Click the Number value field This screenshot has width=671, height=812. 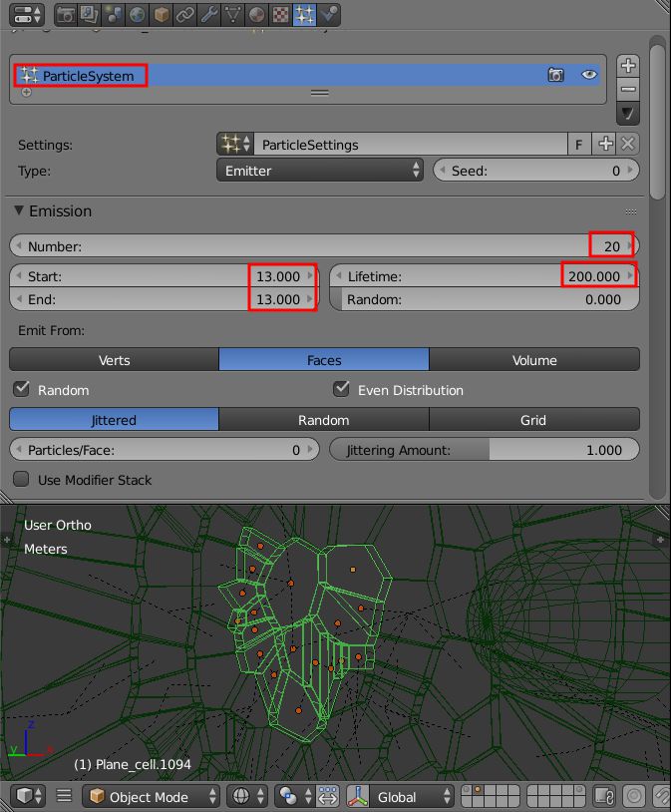(x=325, y=245)
